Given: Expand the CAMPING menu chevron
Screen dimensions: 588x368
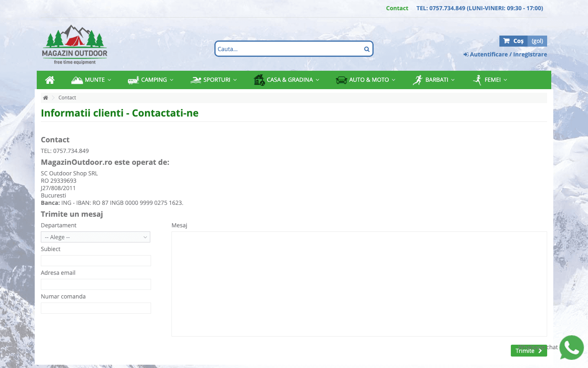Looking at the screenshot, I should pyautogui.click(x=171, y=80).
